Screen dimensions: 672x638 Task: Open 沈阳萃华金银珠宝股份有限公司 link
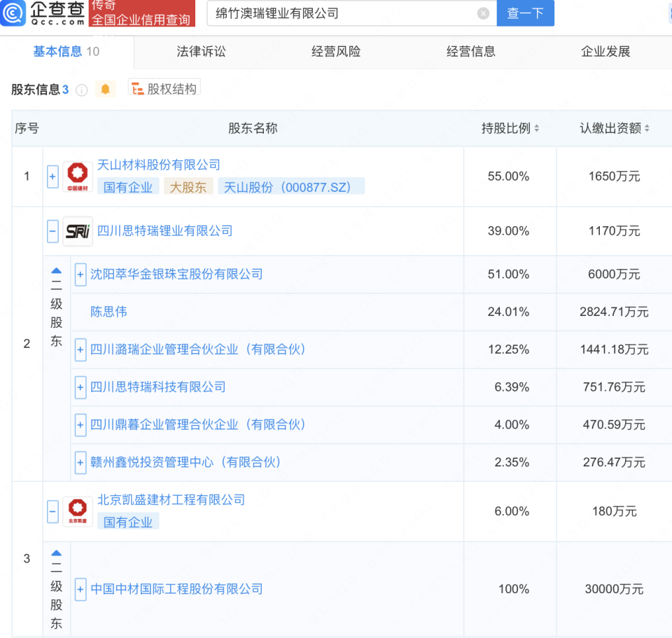pos(176,274)
